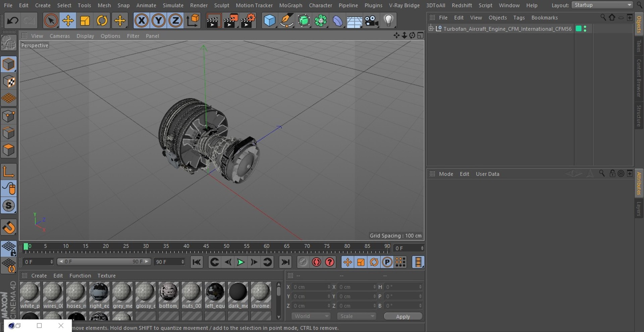
Task: Click the Array/MoGraph green flower icon
Action: click(x=321, y=21)
